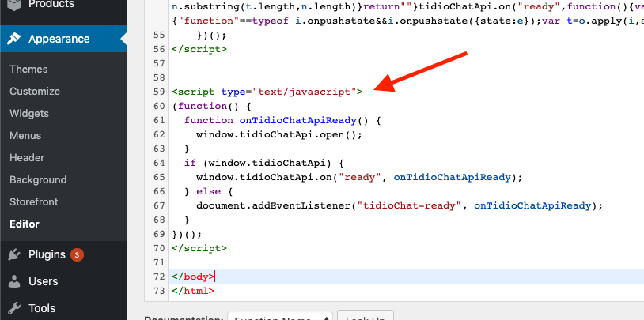Click the closing html tag on line 73

click(x=193, y=291)
